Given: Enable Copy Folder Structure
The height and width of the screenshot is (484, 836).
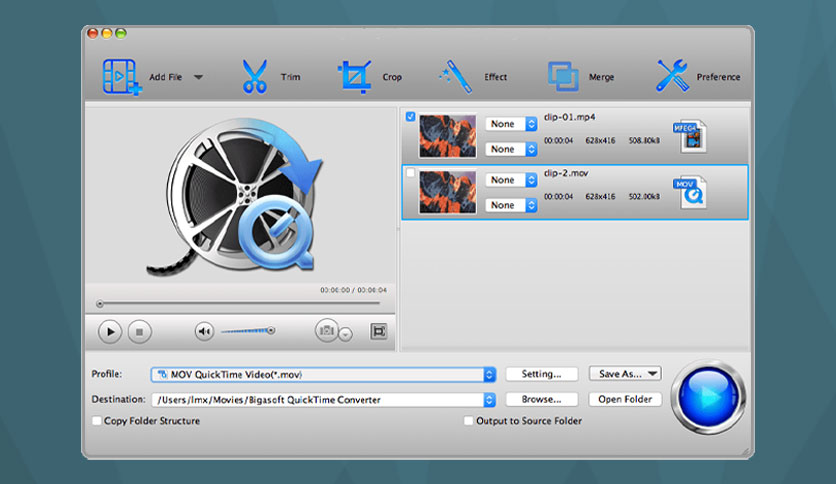Looking at the screenshot, I should [x=97, y=421].
